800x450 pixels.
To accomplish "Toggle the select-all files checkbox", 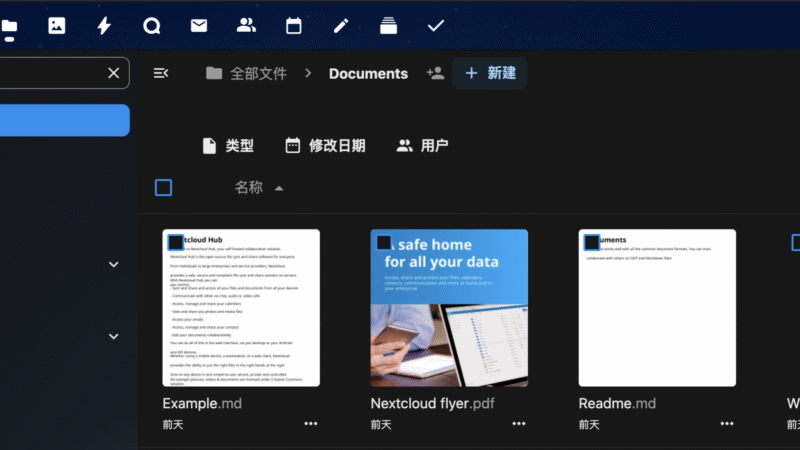I will [164, 187].
